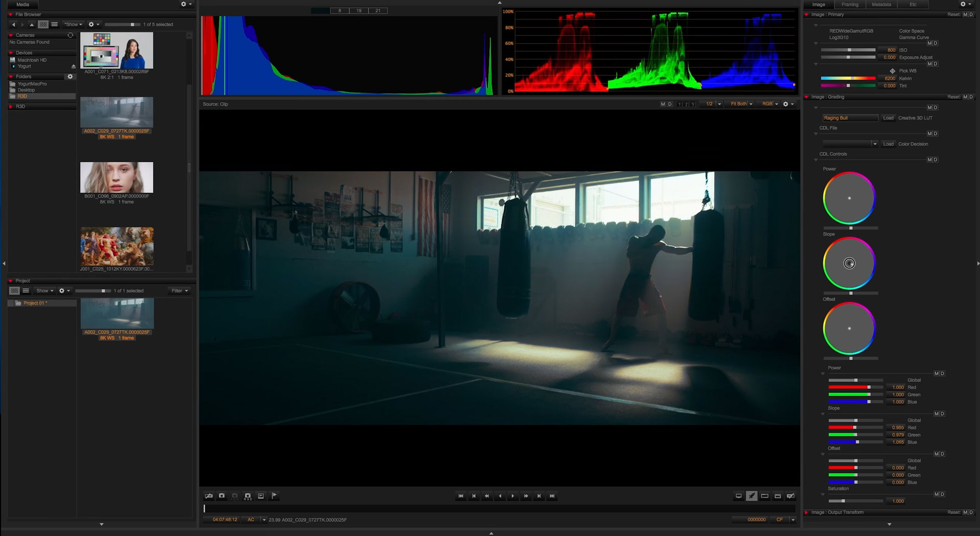
Task: Toggle viewer M button
Action: pyautogui.click(x=663, y=104)
